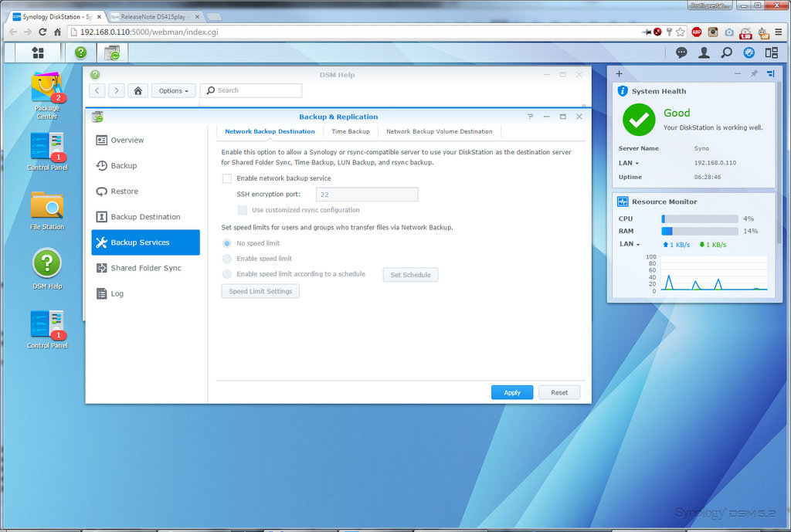Add a widget with the plus icon

[x=619, y=73]
